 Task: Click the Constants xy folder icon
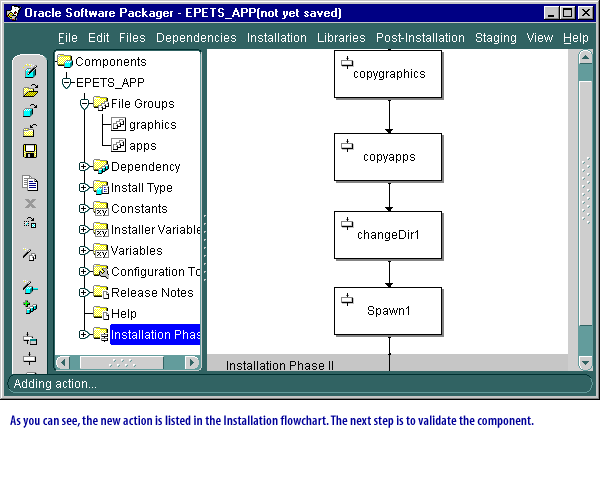pyautogui.click(x=101, y=209)
